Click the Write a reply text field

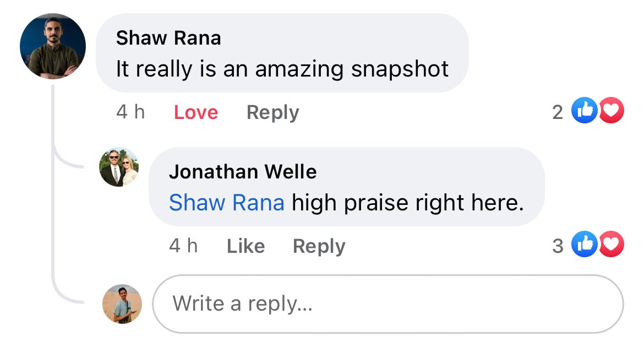(x=388, y=304)
